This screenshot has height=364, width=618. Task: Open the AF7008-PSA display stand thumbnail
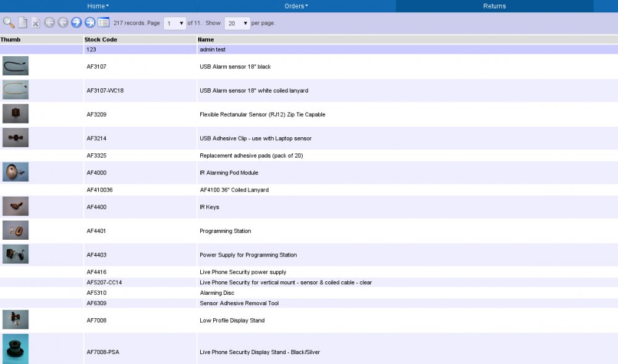point(15,349)
